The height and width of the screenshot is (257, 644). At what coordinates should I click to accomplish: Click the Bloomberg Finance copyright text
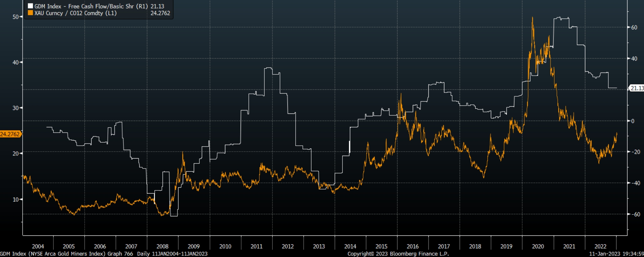pyautogui.click(x=398, y=254)
